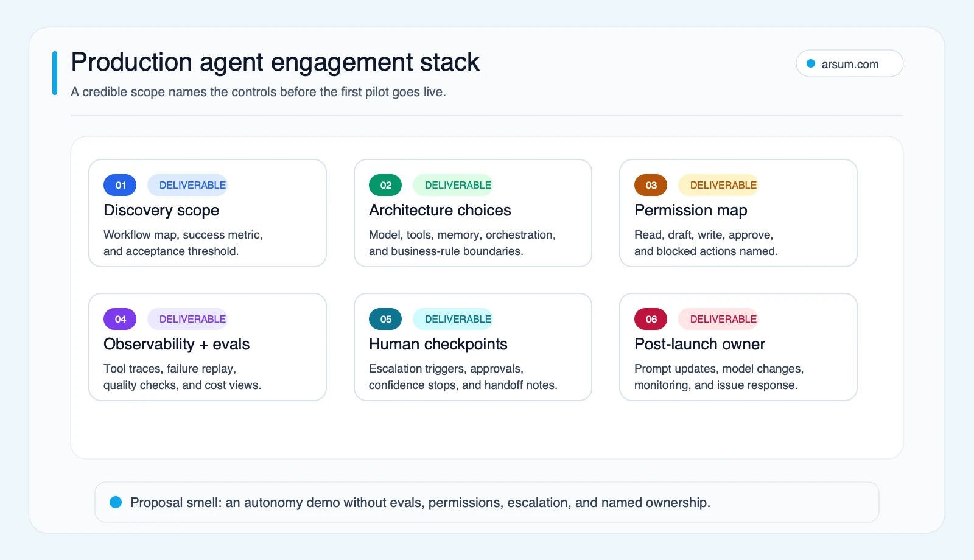Click the blue dot beside arsum.com

click(811, 63)
